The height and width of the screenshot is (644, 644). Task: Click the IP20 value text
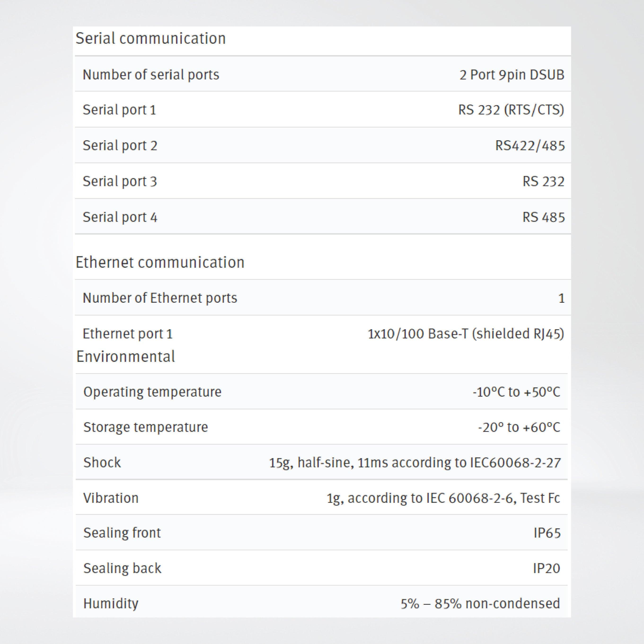546,568
